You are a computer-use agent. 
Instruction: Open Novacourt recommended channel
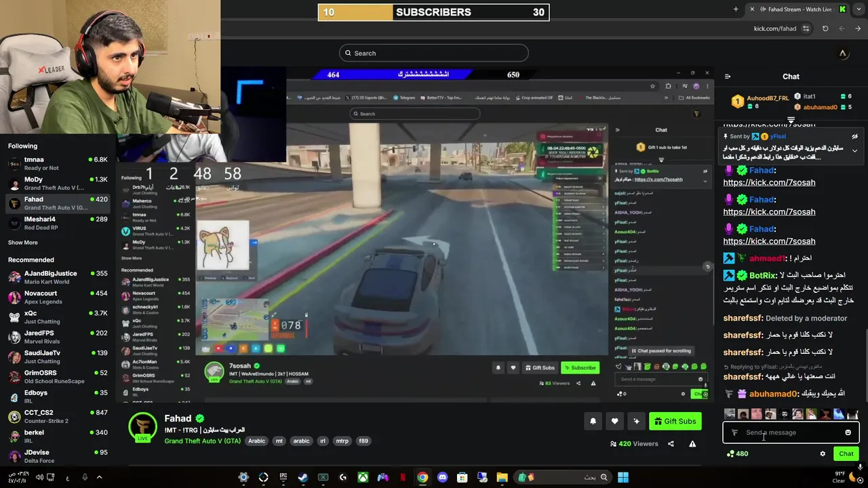tap(58, 297)
